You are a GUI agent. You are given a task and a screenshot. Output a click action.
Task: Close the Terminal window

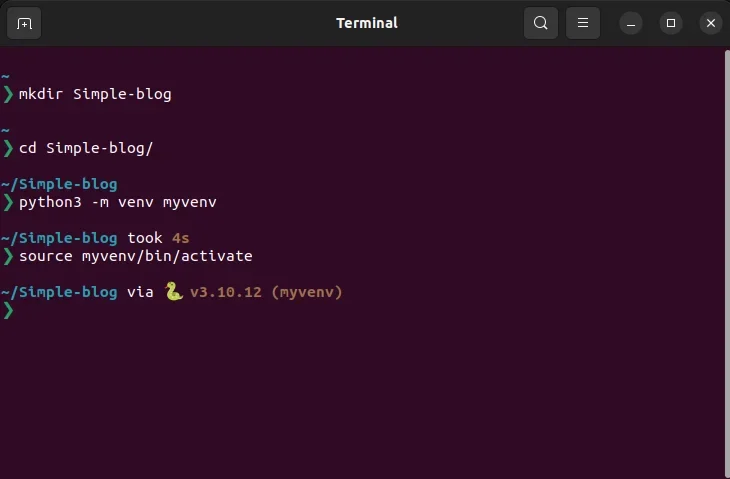pos(710,23)
